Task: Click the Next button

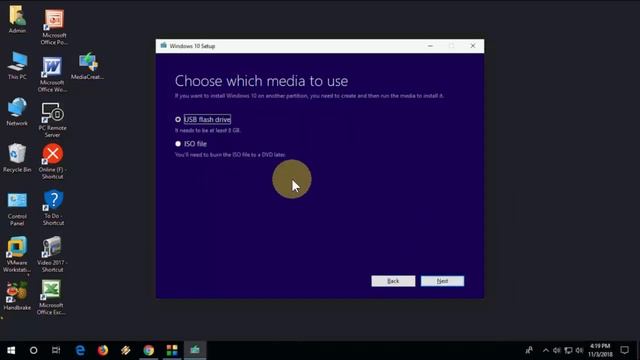Action: (442, 281)
